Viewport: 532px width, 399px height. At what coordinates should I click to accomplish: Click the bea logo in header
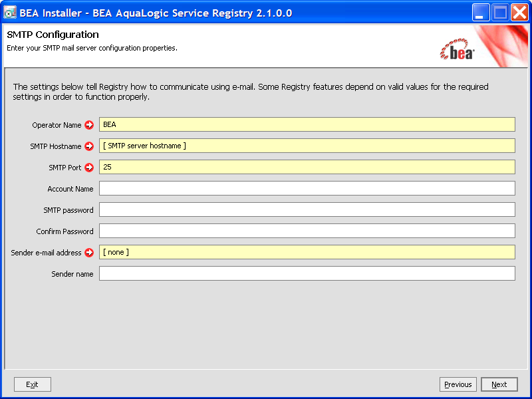pos(457,50)
